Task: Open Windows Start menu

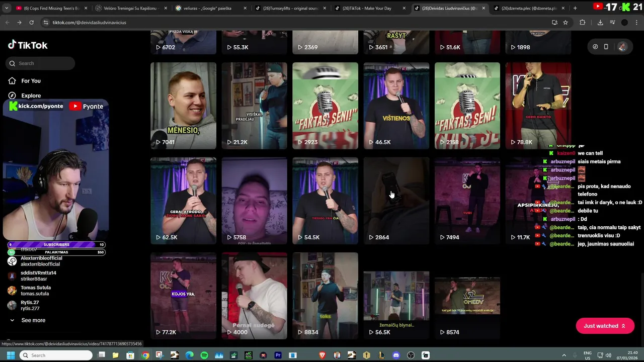Action: click(10, 355)
